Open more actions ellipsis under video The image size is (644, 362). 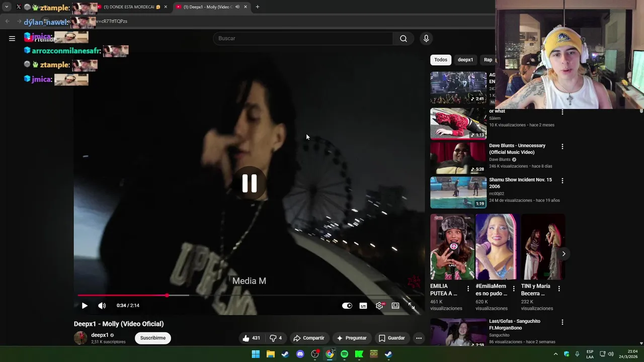click(419, 338)
